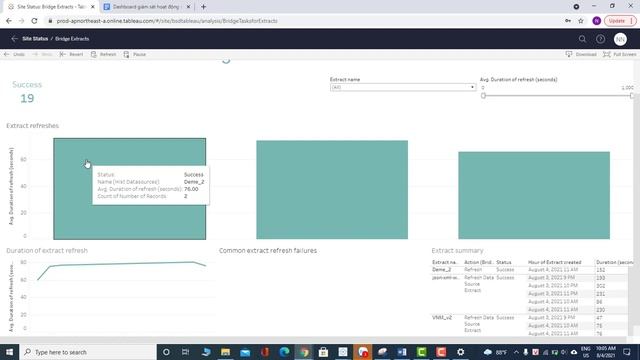Image resolution: width=640 pixels, height=360 pixels.
Task: Click VNM_v2 row in Extract summary
Action: [x=529, y=325]
